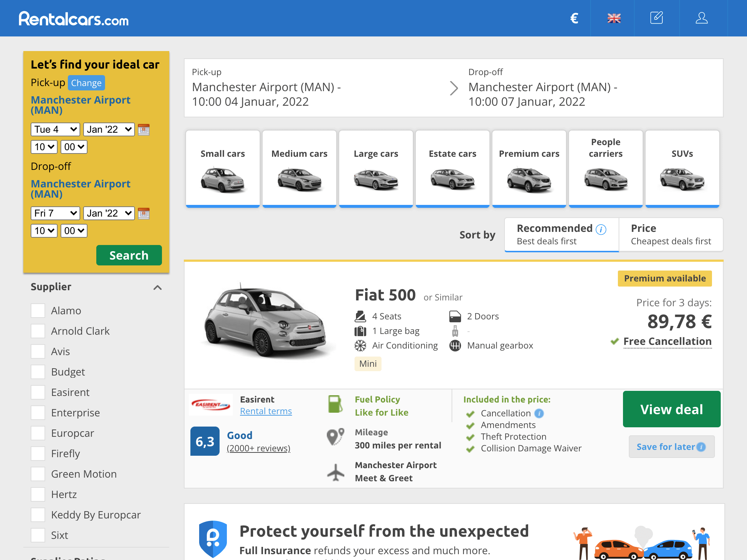Tick the Easirent supplier checkbox
The width and height of the screenshot is (747, 560).
click(x=38, y=392)
